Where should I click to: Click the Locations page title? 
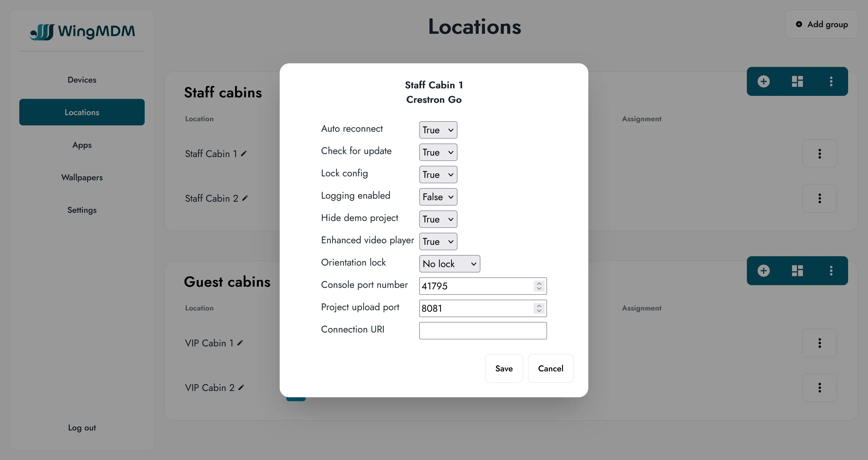474,27
